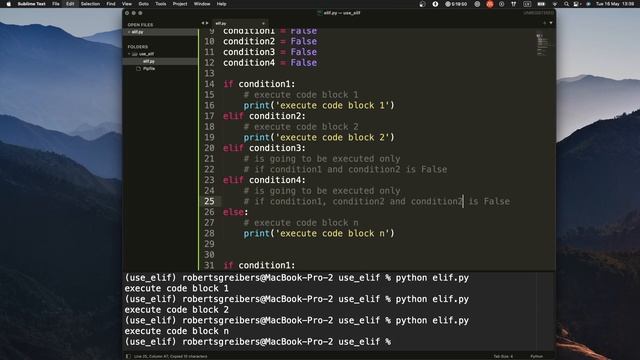Change the Python syntax selector
Viewport: 640px width, 360px height.
click(x=536, y=356)
